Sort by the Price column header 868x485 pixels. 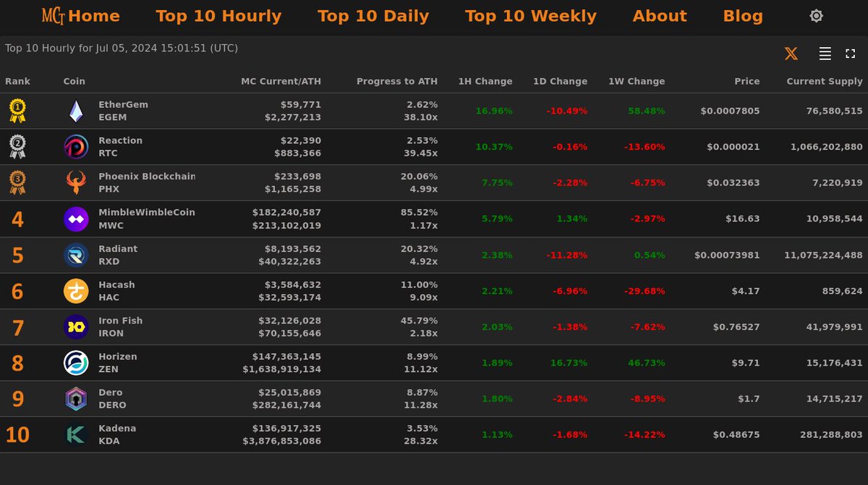pos(747,81)
